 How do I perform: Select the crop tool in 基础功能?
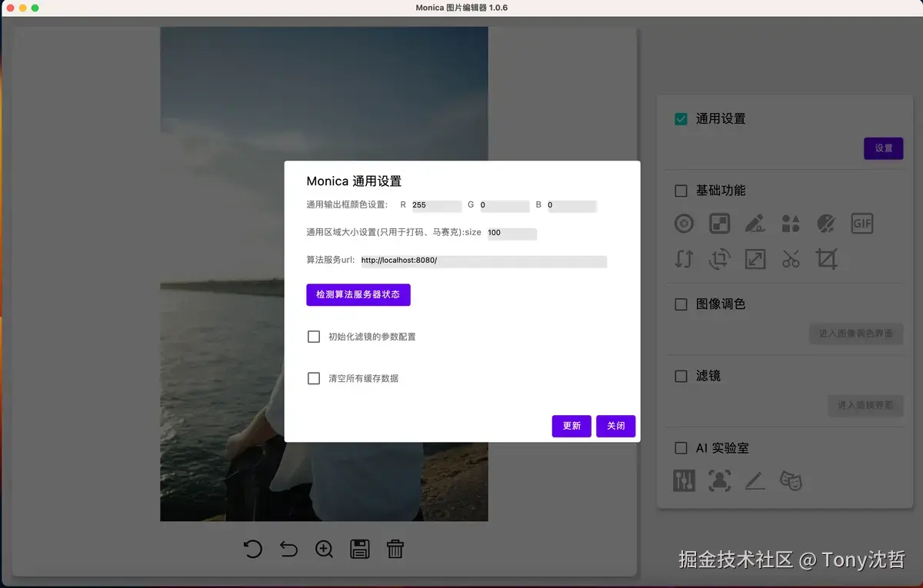(826, 259)
